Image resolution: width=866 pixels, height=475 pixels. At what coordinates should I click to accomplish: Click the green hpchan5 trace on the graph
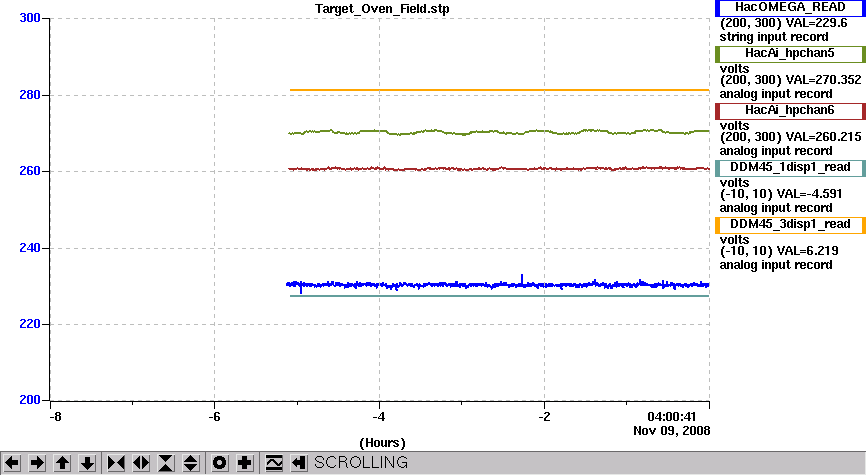[497, 133]
